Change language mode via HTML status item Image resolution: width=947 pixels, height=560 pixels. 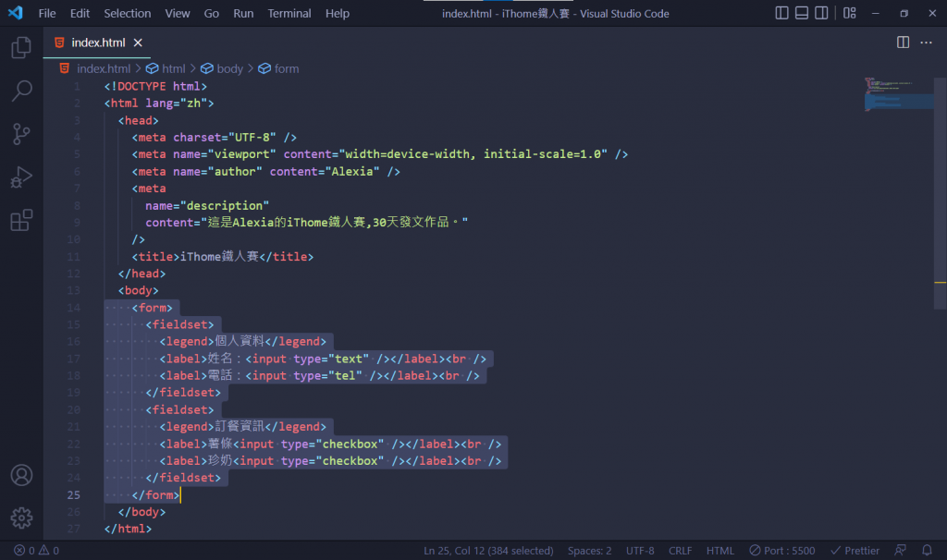(719, 551)
